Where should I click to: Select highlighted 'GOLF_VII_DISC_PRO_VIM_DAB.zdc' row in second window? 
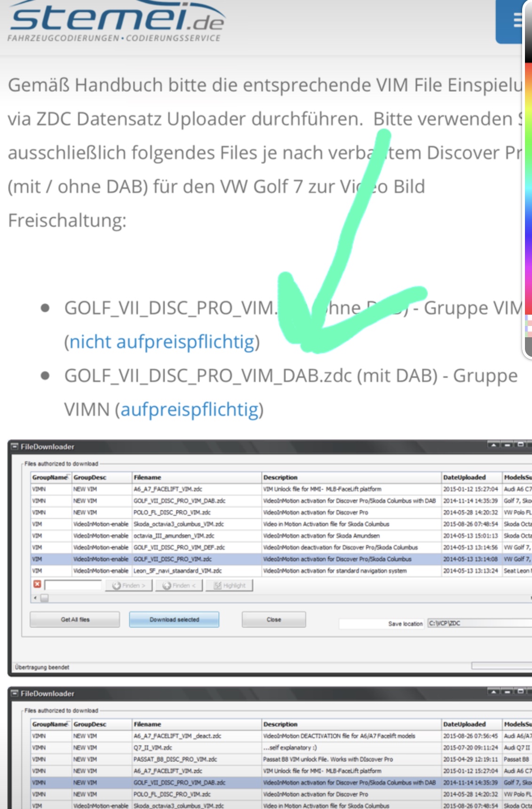281,783
